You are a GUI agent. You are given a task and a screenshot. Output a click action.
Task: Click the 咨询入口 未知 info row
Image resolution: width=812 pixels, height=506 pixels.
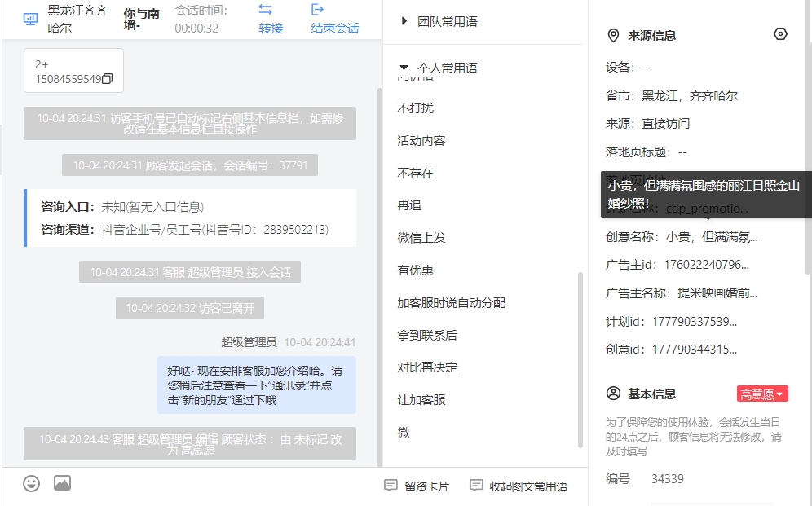pos(122,207)
